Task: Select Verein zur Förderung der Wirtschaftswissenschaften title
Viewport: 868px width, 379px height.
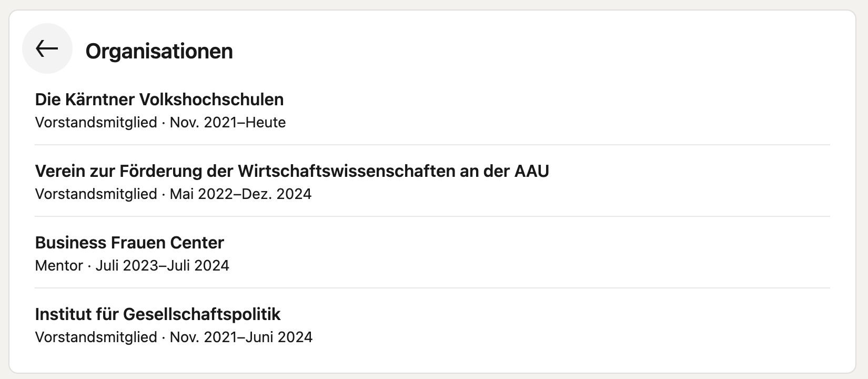Action: (x=291, y=171)
